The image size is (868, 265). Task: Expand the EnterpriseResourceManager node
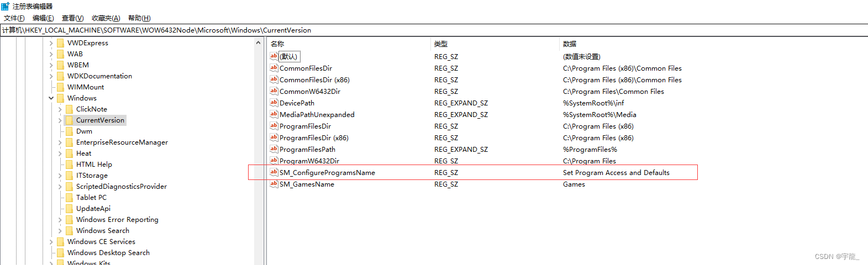(60, 142)
